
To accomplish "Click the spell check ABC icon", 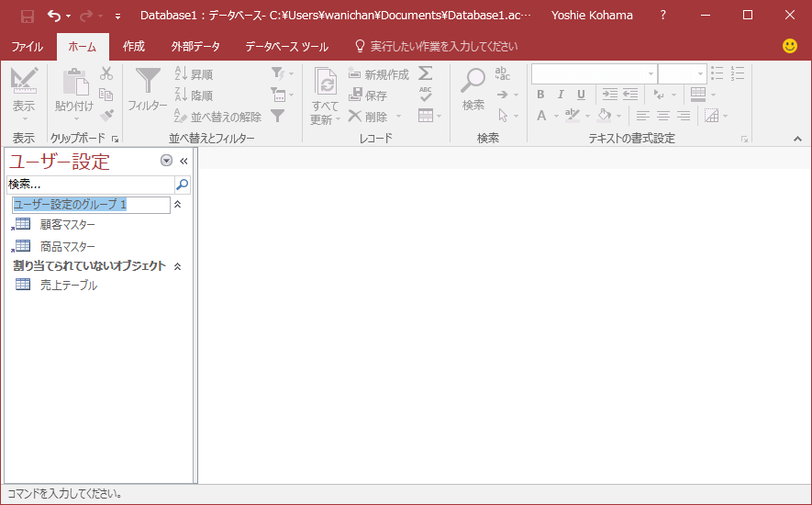I will [x=425, y=95].
